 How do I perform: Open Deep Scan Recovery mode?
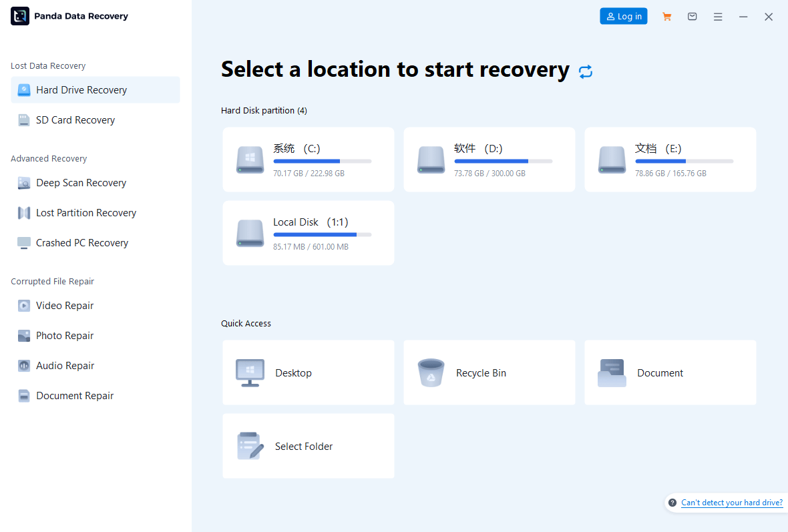[95, 183]
